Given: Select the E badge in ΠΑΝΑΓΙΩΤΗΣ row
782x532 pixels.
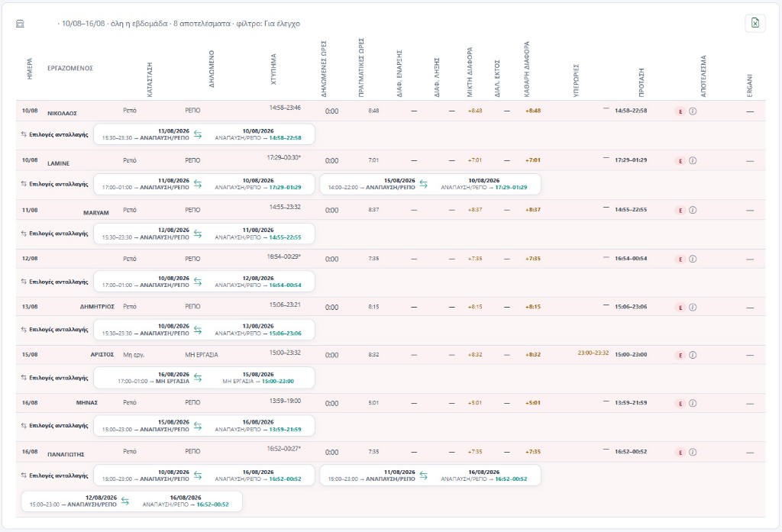Looking at the screenshot, I should click(680, 452).
